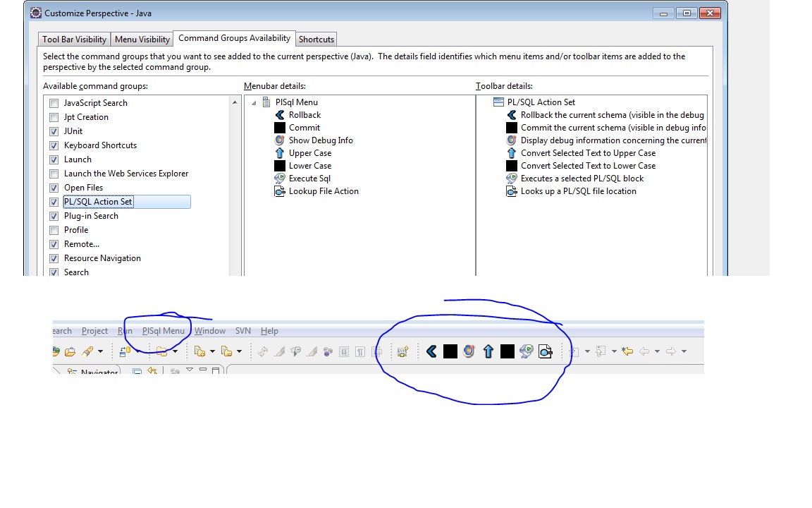Click Show Debug Info icon in Menubar details
The image size is (812, 508).
point(280,140)
